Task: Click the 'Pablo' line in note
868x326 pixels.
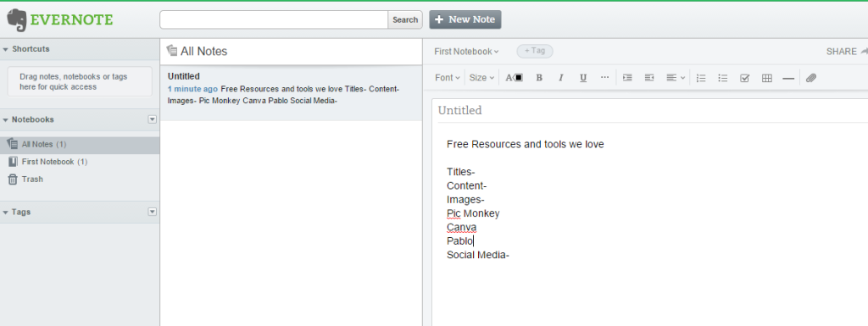Action: [460, 241]
